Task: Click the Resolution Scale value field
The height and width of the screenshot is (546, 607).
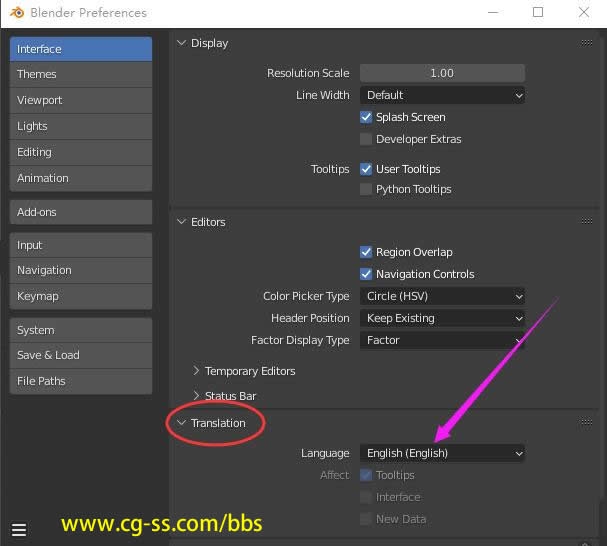Action: (x=442, y=73)
